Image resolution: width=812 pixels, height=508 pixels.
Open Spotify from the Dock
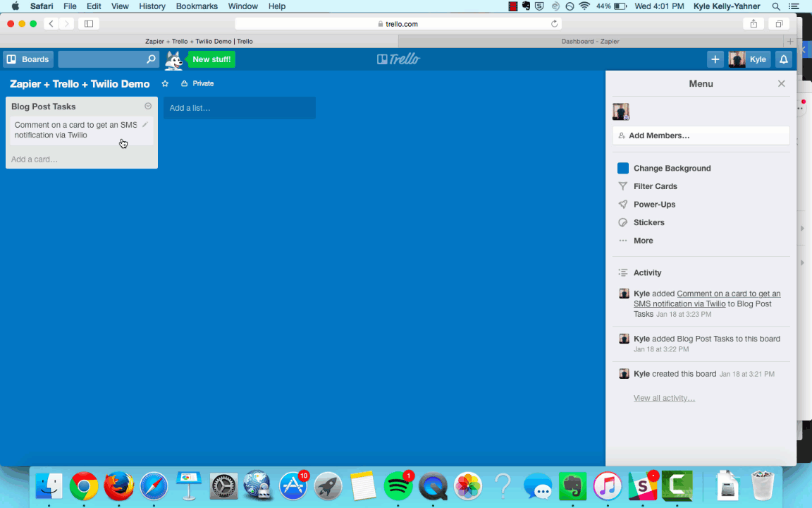398,486
